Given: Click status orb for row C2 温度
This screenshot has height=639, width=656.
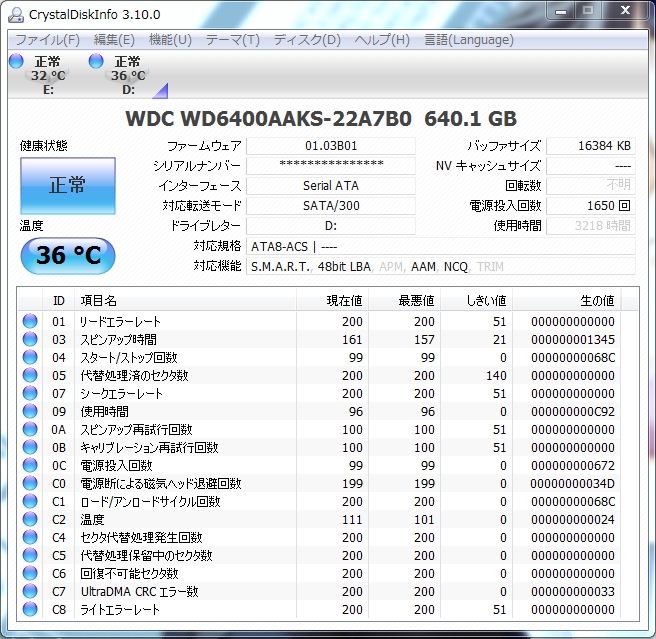Looking at the screenshot, I should pos(30,519).
